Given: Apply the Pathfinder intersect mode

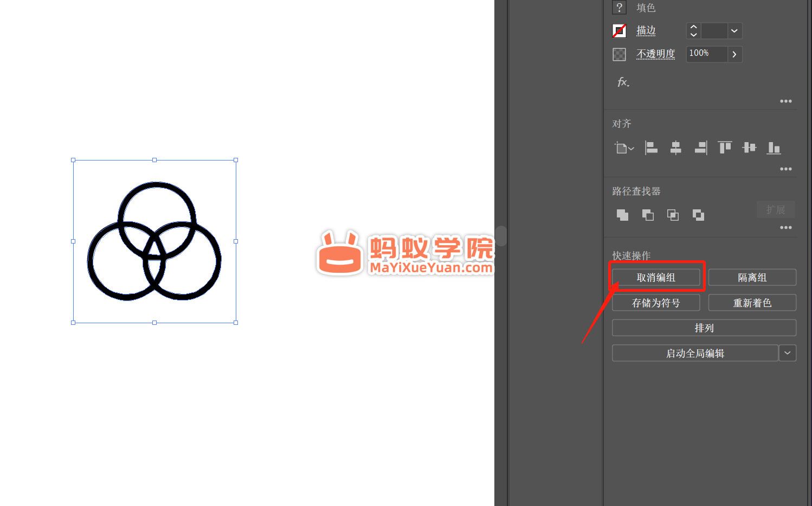Looking at the screenshot, I should pos(673,215).
